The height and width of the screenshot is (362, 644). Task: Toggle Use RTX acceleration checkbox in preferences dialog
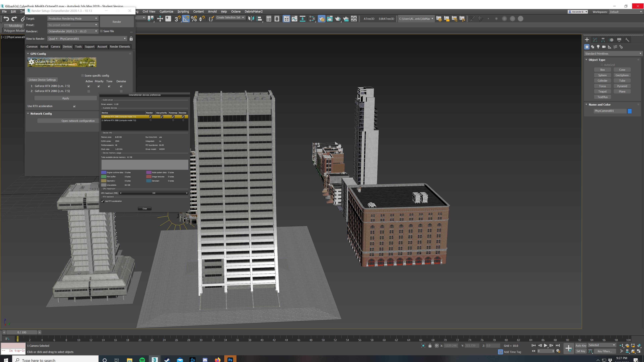tap(102, 201)
